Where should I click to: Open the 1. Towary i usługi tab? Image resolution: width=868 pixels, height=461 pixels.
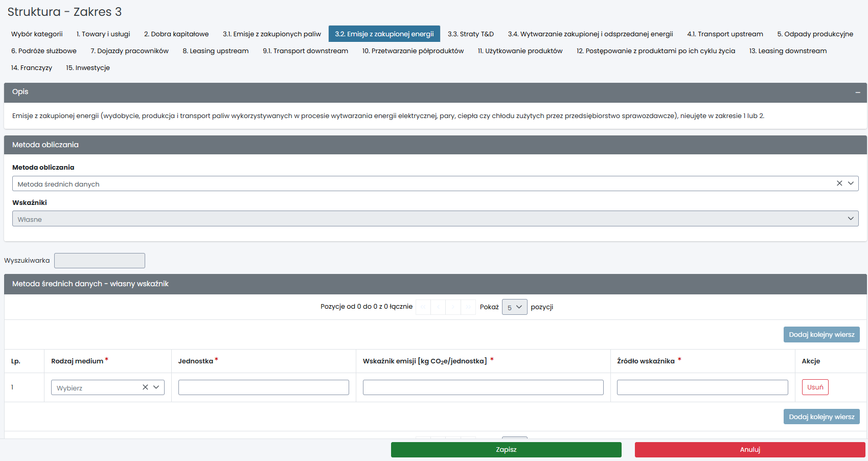103,34
